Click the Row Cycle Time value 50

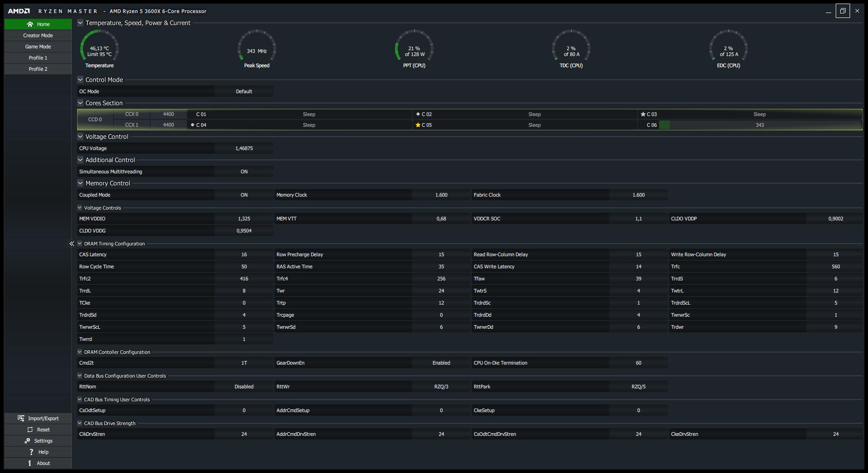[x=244, y=267]
